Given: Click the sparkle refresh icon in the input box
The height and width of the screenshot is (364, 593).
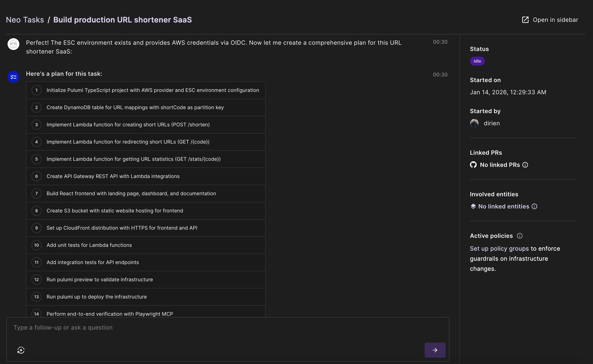Looking at the screenshot, I should pos(21,350).
